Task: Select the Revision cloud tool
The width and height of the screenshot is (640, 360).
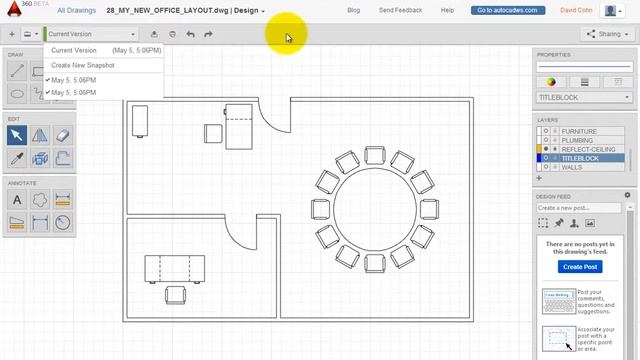Action: click(x=40, y=200)
